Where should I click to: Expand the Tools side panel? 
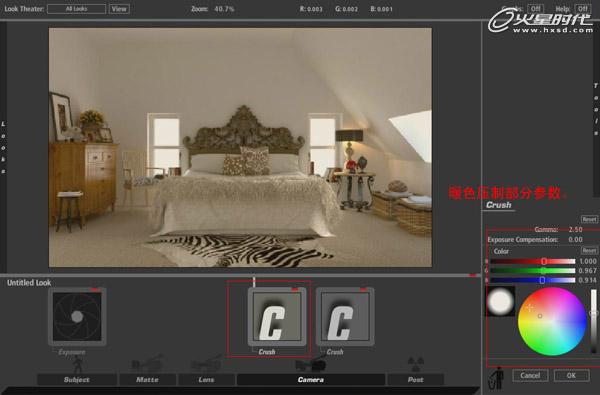[x=596, y=109]
